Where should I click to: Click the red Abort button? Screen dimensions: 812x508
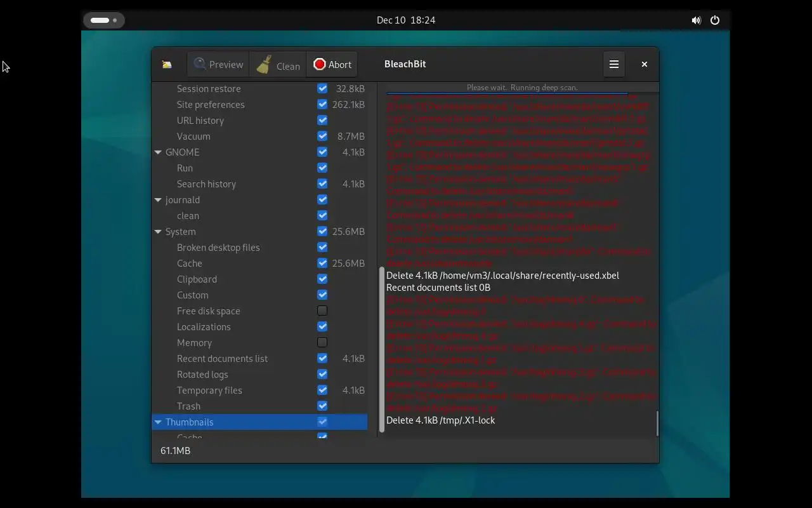[332, 64]
